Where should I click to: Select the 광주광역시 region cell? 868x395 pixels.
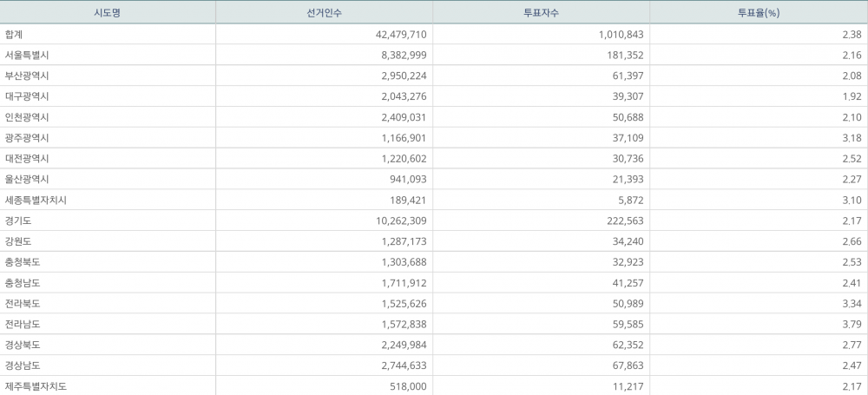pyautogui.click(x=27, y=138)
